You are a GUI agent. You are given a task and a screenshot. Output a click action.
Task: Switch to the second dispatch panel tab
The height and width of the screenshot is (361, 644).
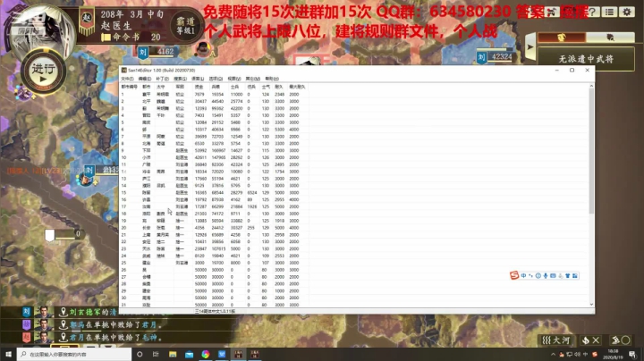pyautogui.click(x=610, y=38)
